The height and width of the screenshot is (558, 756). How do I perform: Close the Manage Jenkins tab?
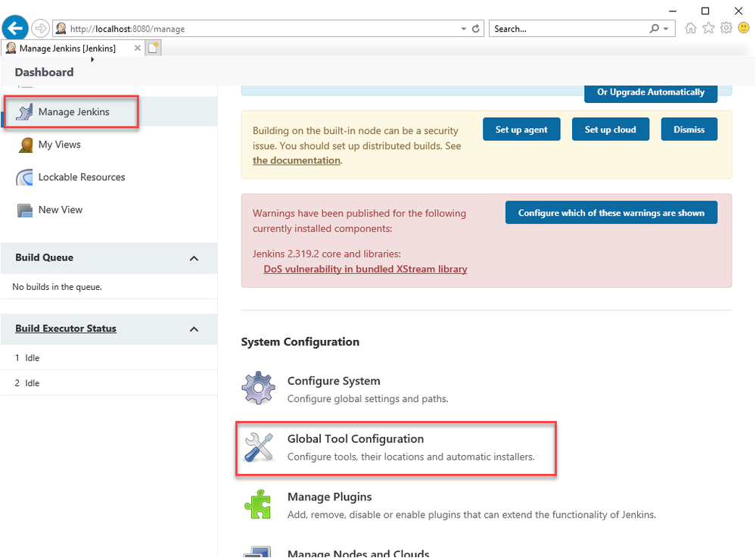point(138,48)
